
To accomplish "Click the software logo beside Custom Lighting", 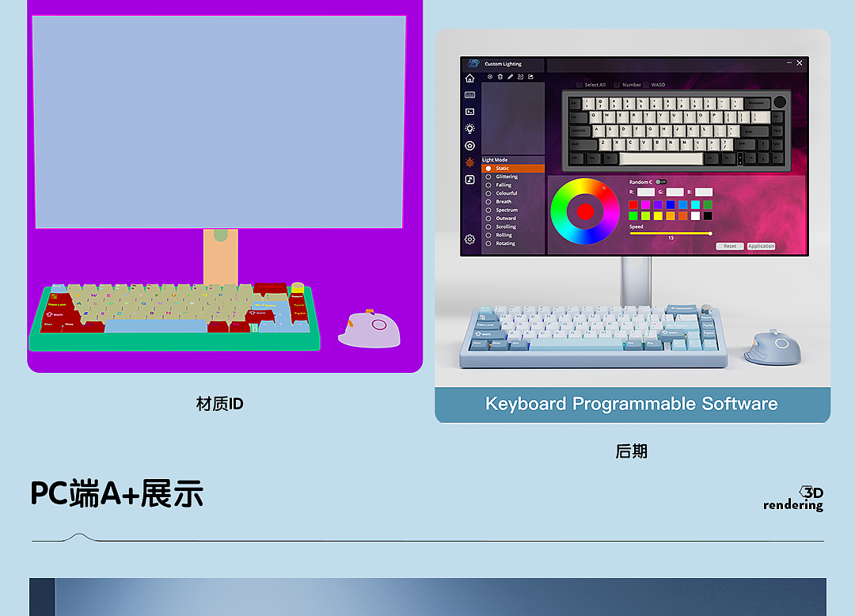I will [x=473, y=63].
